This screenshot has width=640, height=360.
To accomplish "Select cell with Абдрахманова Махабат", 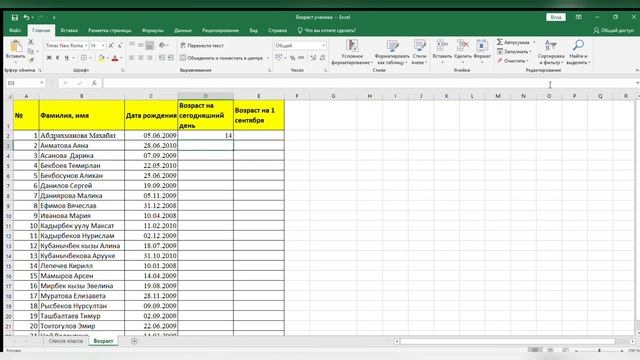I will [82, 135].
